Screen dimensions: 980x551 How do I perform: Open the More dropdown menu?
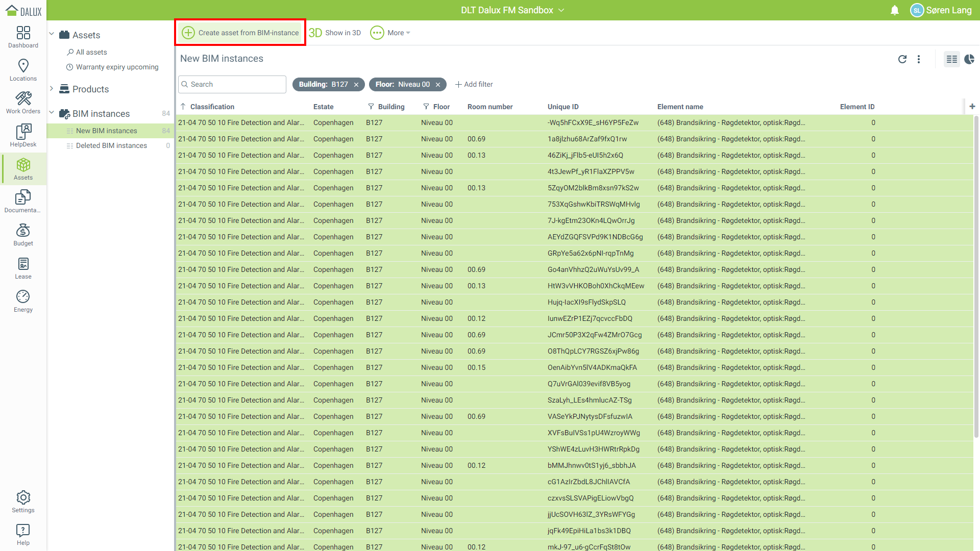click(391, 33)
